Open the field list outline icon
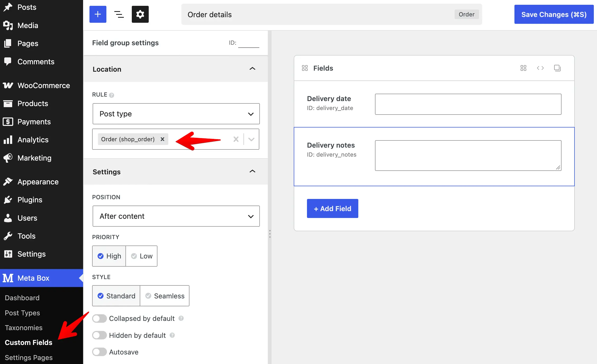597x364 pixels. (x=119, y=14)
